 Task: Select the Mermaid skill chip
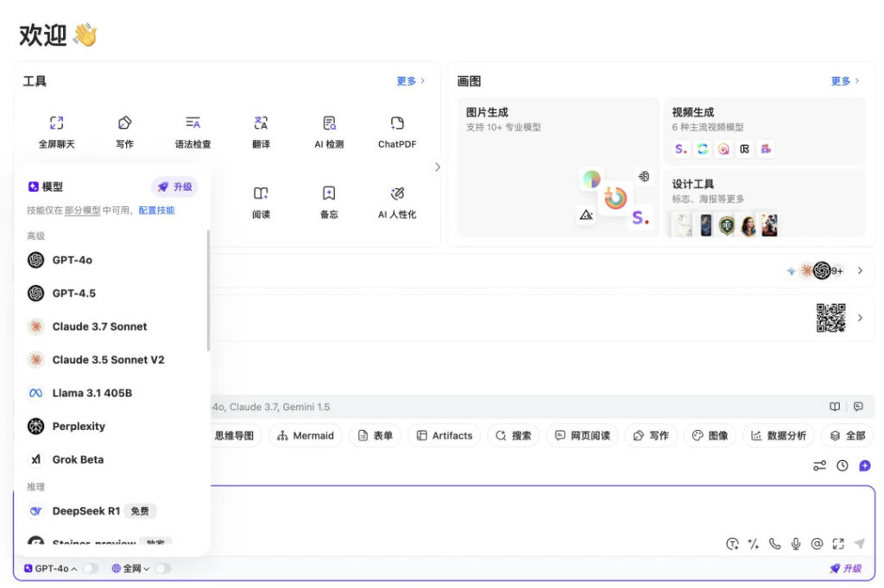point(305,436)
